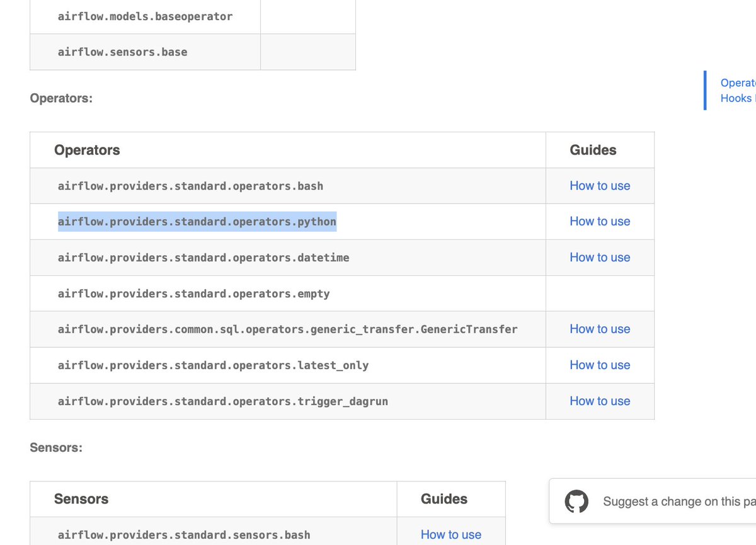Viewport: 756px width, 545px height.
Task: Click airflow.providers.standard.operators.trigger_dagrun module name
Action: [x=223, y=401]
